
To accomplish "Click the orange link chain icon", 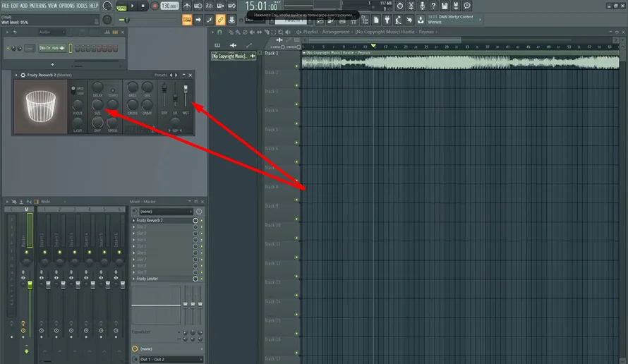I will tap(220, 20).
